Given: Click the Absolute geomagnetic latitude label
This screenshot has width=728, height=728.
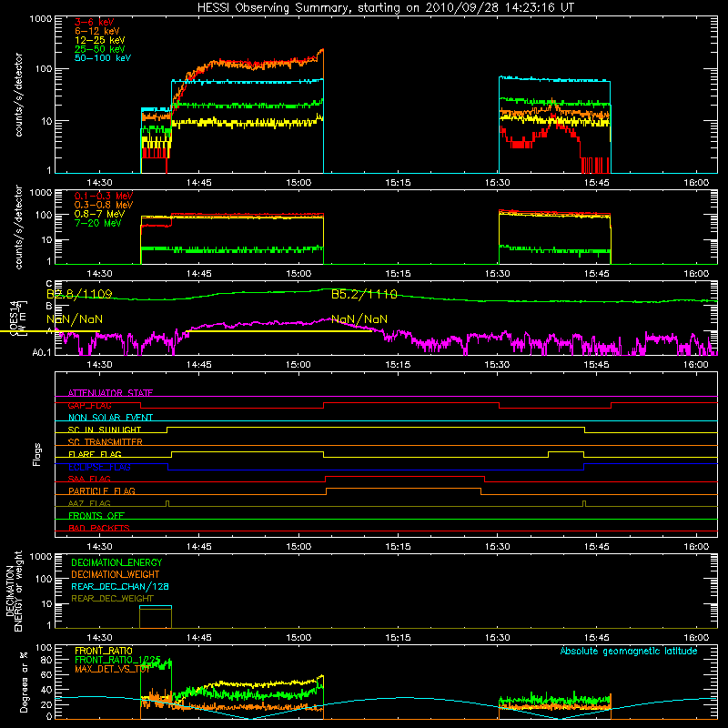Looking at the screenshot, I should [629, 651].
